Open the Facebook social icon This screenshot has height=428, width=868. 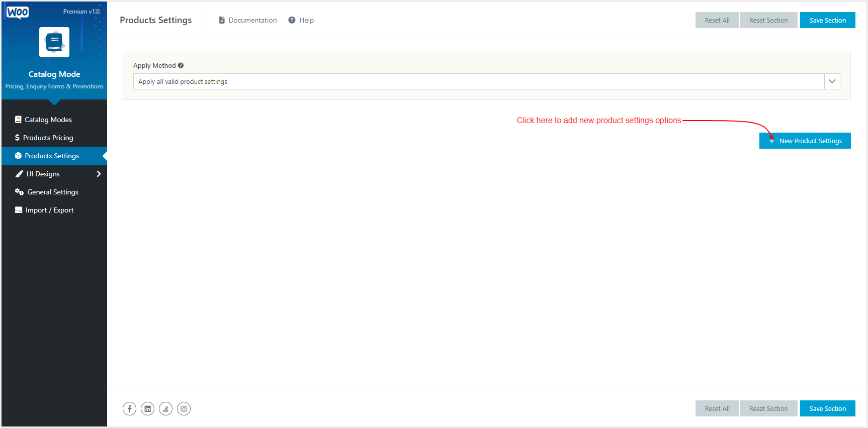129,409
